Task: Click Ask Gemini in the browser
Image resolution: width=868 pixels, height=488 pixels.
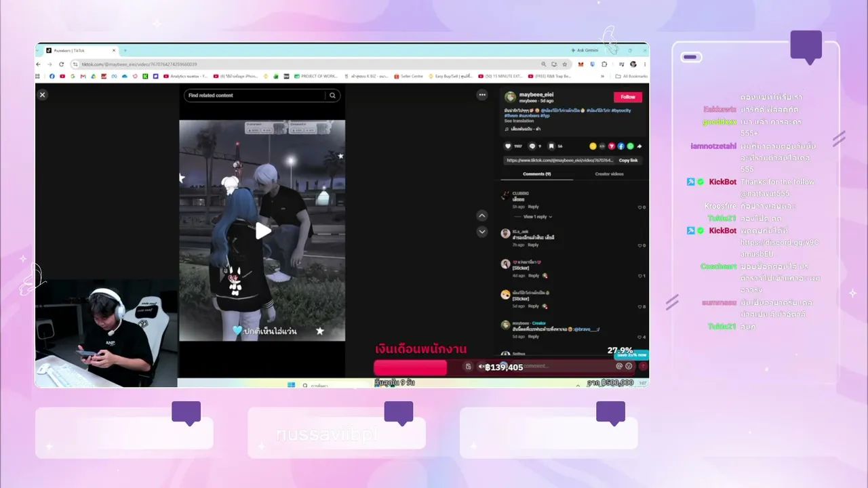Action: coord(585,50)
